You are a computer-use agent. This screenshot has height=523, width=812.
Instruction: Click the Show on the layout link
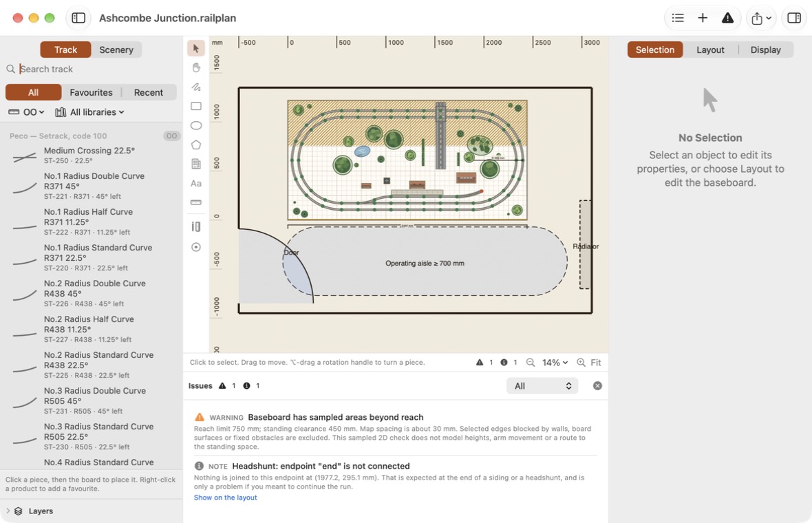pyautogui.click(x=225, y=498)
